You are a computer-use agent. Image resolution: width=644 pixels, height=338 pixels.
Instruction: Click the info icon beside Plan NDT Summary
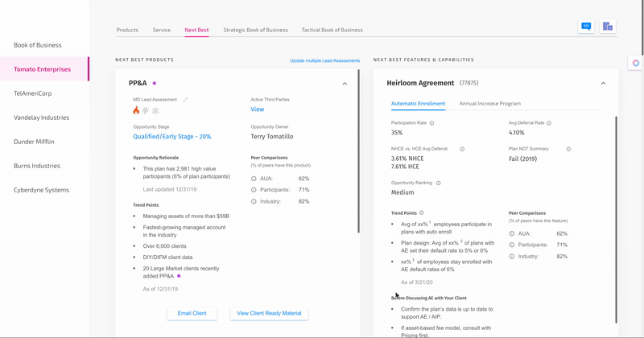coord(568,149)
